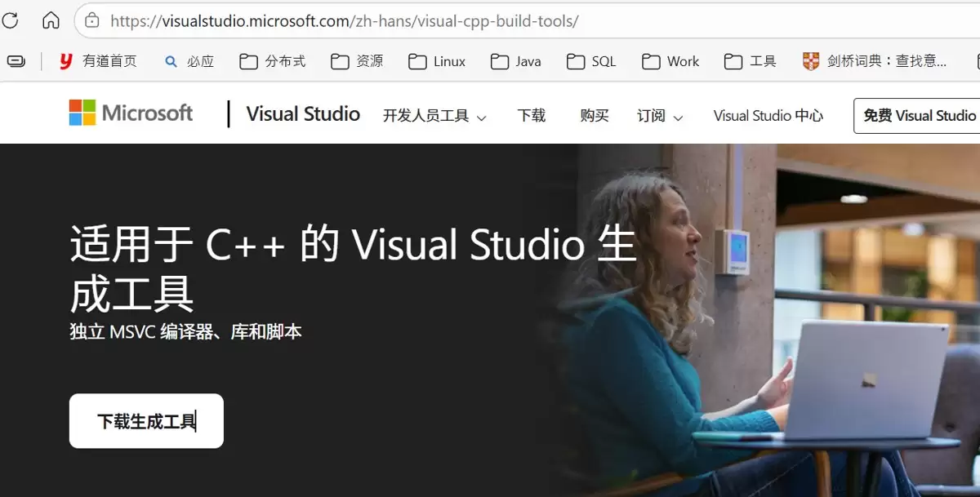Open the SQL bookmarks folder

tap(591, 61)
